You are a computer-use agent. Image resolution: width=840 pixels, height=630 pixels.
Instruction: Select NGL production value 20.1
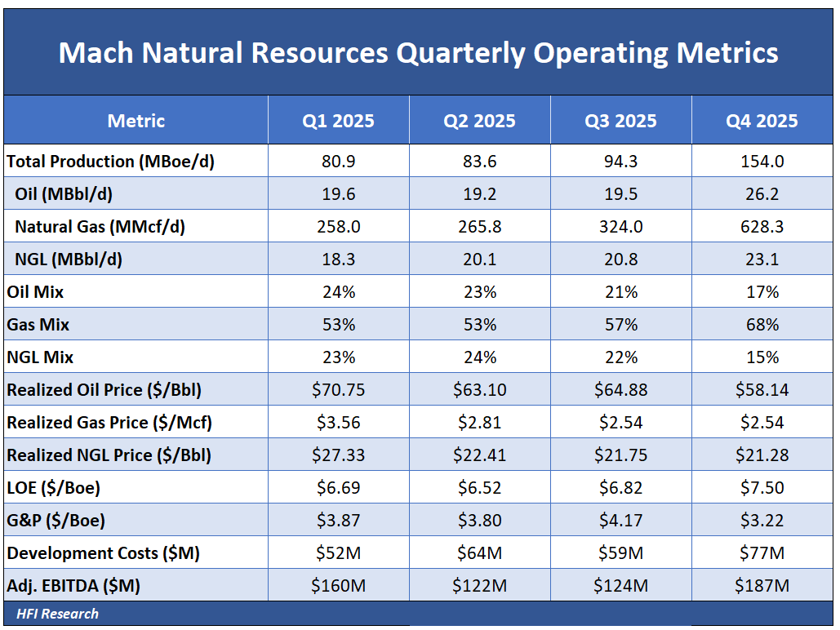(x=479, y=260)
